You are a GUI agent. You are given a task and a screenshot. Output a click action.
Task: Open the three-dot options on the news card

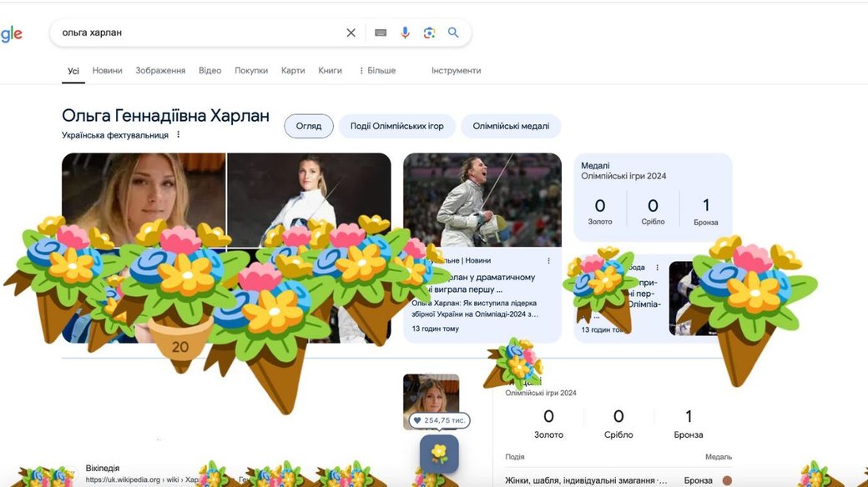(x=548, y=261)
